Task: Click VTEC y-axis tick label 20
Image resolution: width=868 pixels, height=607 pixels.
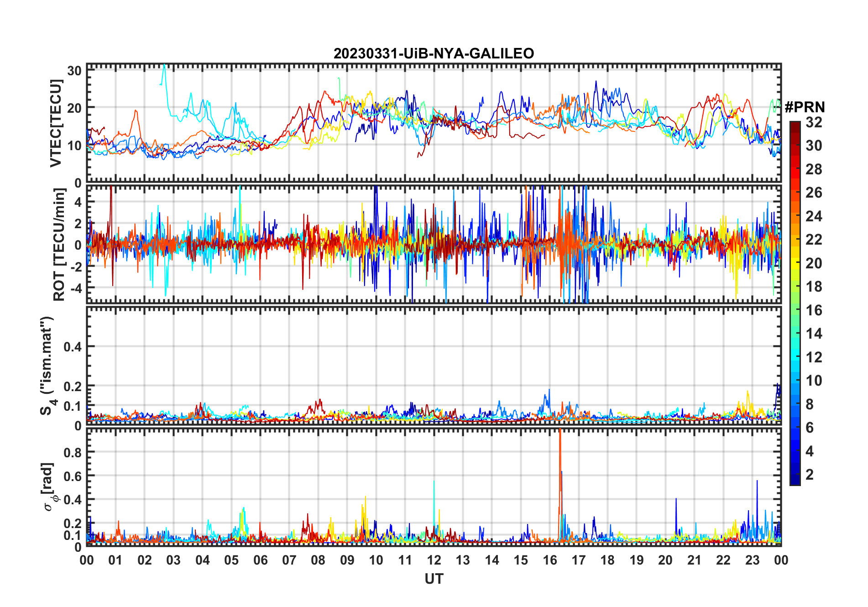Action: (x=74, y=108)
